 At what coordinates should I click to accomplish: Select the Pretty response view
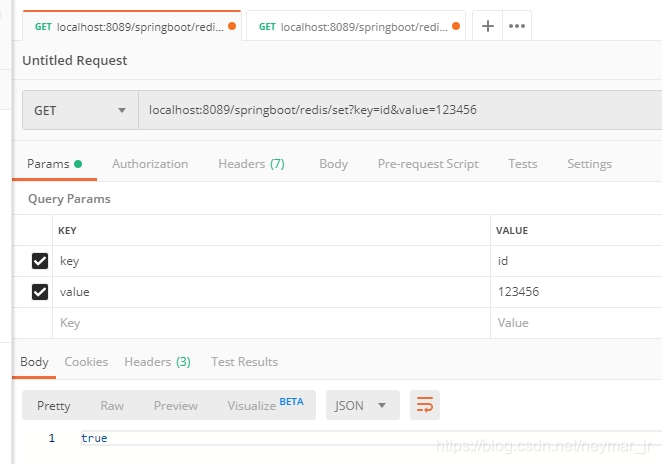point(54,405)
